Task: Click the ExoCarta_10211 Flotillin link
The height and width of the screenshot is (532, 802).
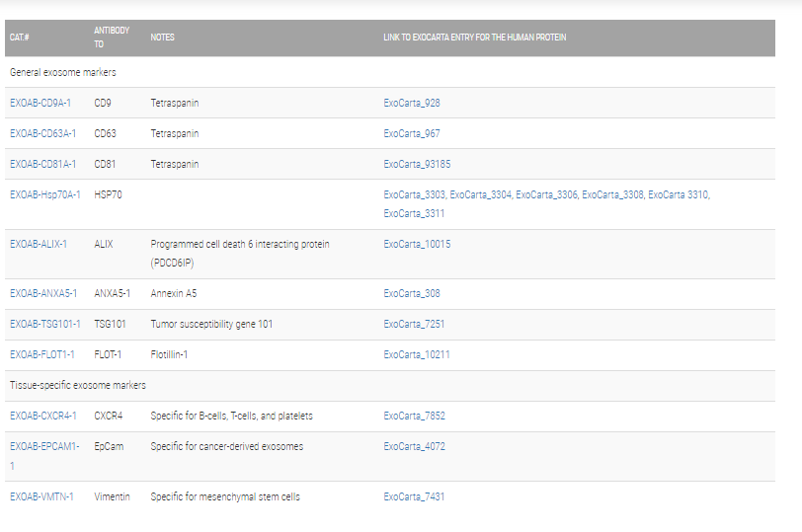Action: click(417, 354)
